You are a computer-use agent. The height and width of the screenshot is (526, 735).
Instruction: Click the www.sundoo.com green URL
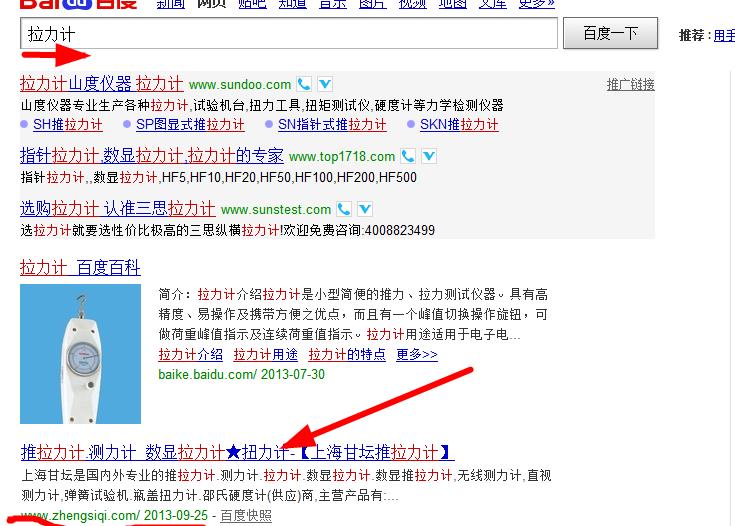tap(240, 85)
